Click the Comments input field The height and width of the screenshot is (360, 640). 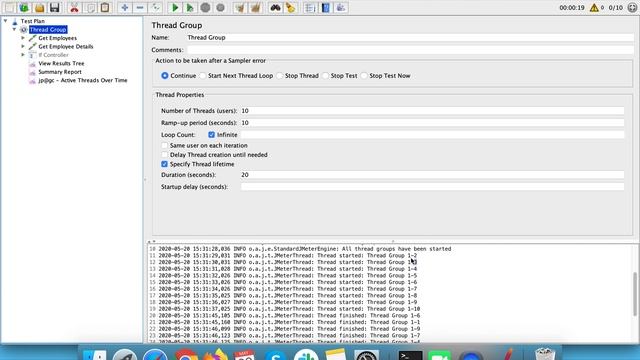pyautogui.click(x=410, y=50)
